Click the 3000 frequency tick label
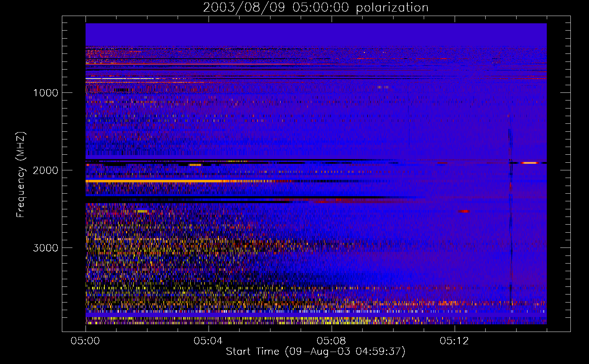 point(46,248)
